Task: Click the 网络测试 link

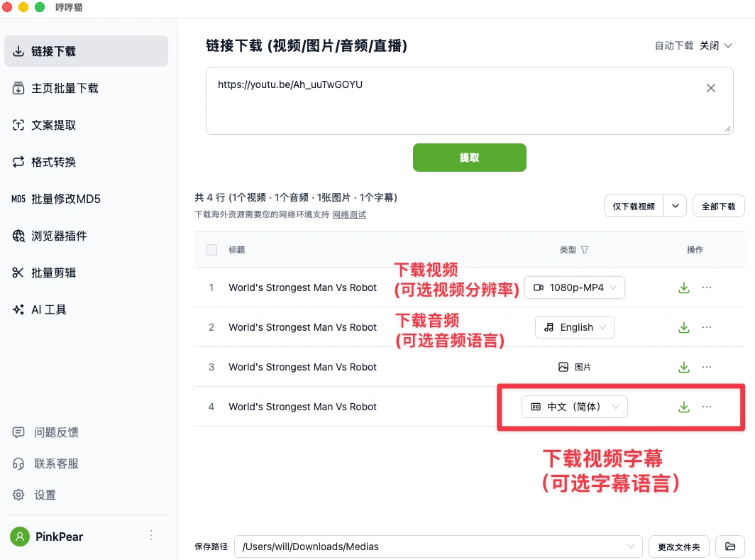Action: [349, 214]
